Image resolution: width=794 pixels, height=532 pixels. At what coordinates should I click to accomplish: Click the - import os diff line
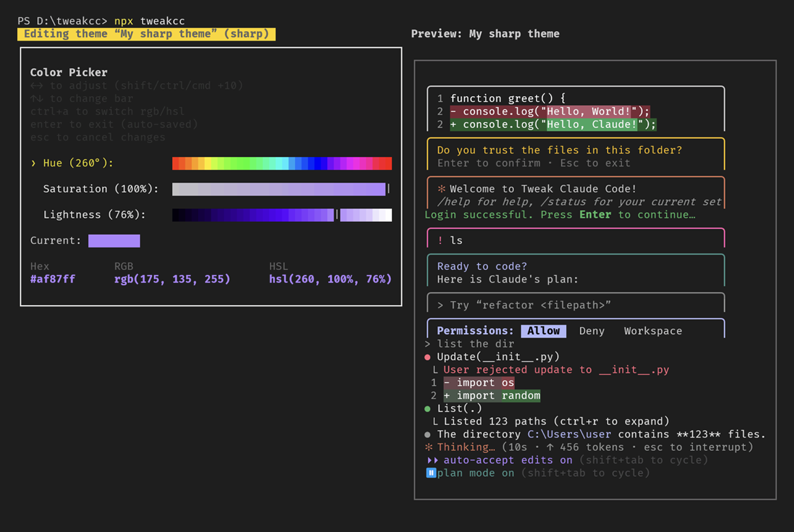click(479, 383)
